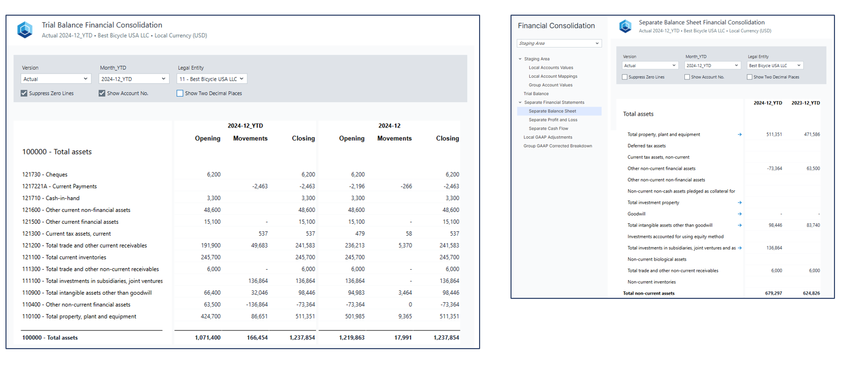Click the Trial Balance Financial Consolidation title
This screenshot has height=373, width=868.
click(x=102, y=25)
